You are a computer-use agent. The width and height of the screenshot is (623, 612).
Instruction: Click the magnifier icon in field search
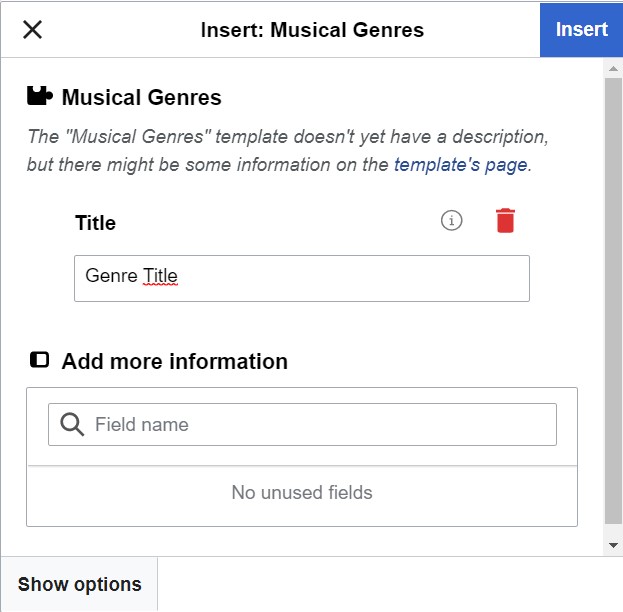[x=72, y=424]
